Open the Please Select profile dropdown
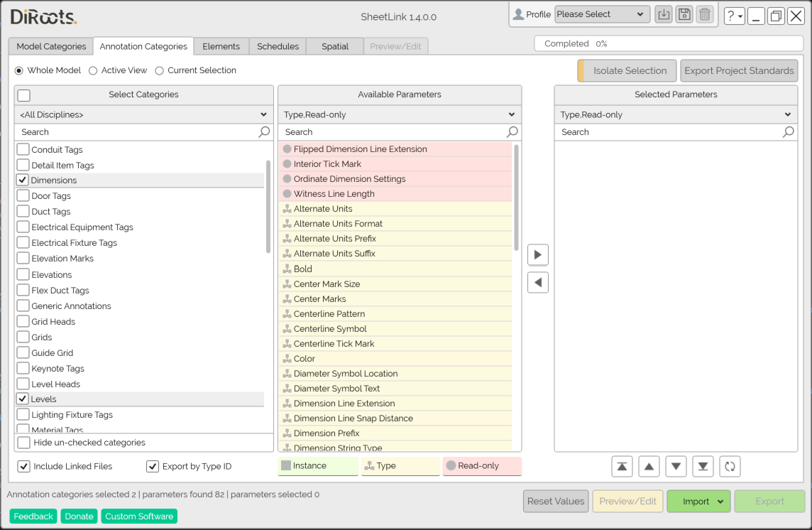812x530 pixels. 602,13
